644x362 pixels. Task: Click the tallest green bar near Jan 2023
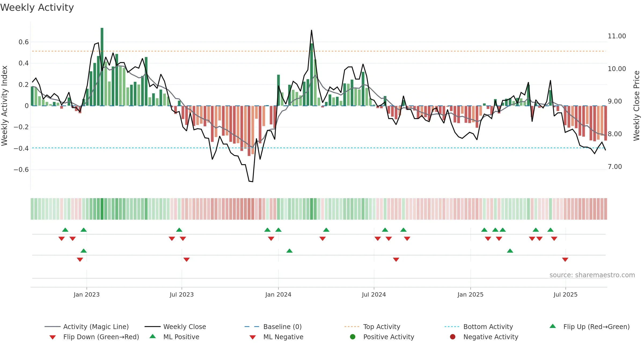(102, 67)
